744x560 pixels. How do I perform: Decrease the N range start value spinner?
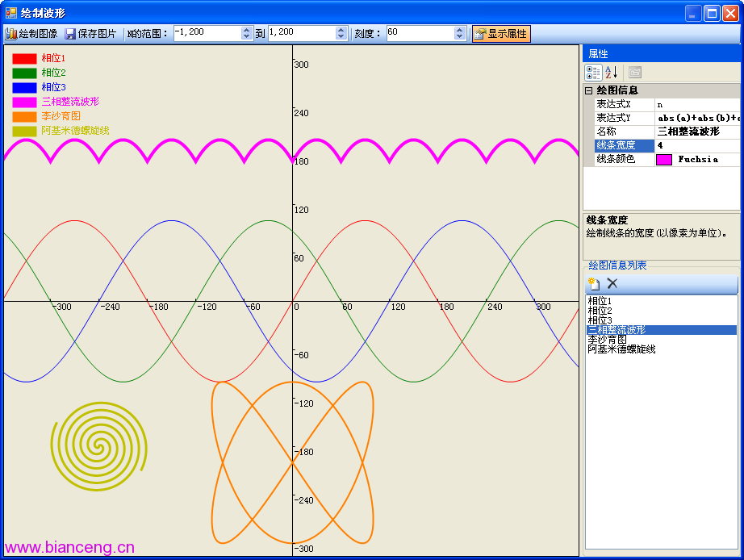click(x=246, y=36)
